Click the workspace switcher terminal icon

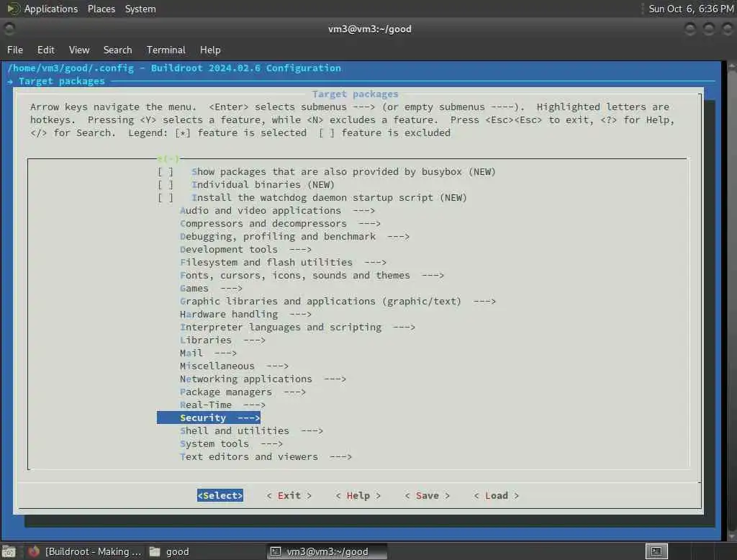click(656, 551)
